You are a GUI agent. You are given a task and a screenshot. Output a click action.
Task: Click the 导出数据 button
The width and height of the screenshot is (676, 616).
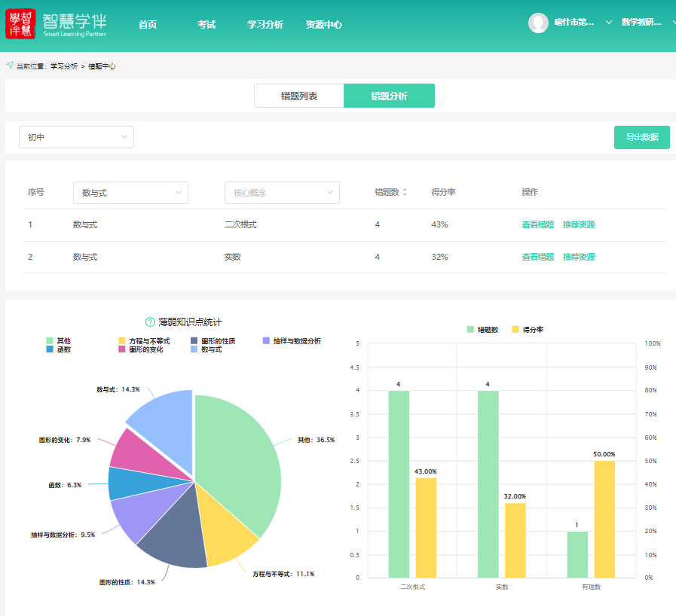point(641,137)
